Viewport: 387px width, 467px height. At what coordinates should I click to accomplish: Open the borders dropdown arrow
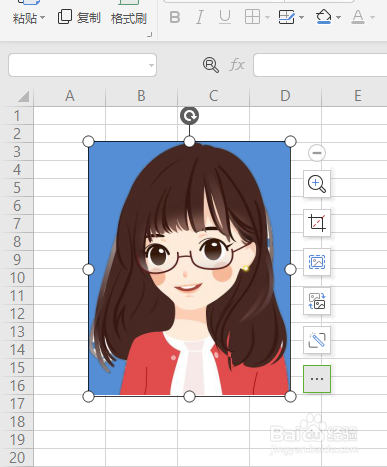point(267,17)
